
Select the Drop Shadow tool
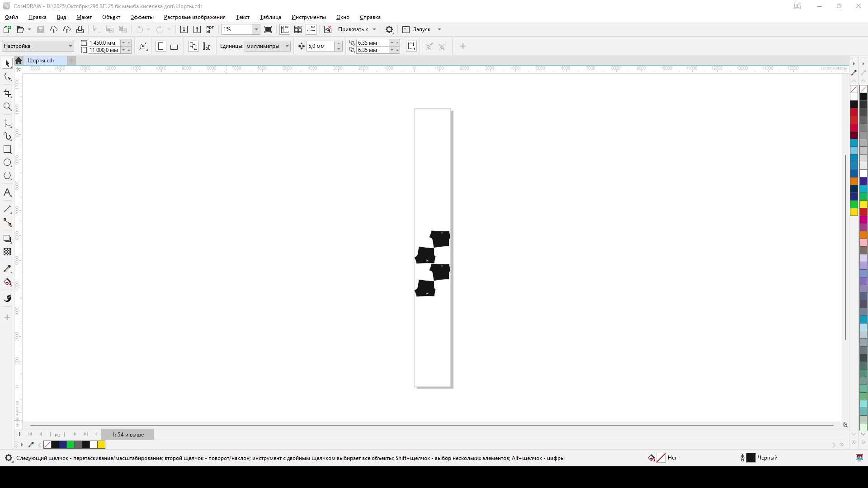click(7, 239)
